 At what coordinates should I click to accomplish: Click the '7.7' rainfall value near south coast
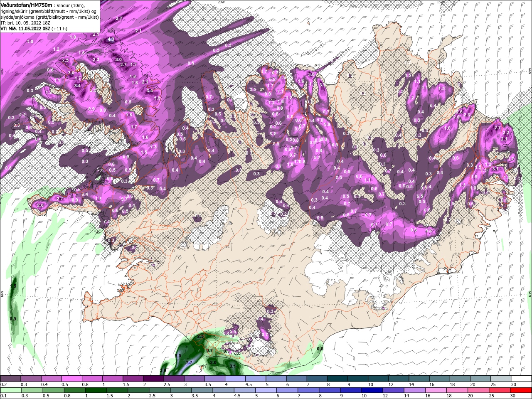(x=189, y=363)
